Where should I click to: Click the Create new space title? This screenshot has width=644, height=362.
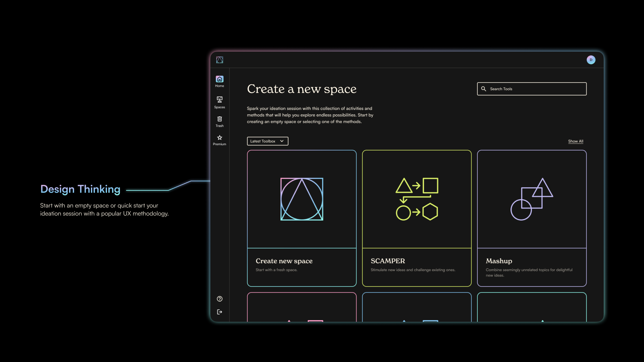284,261
